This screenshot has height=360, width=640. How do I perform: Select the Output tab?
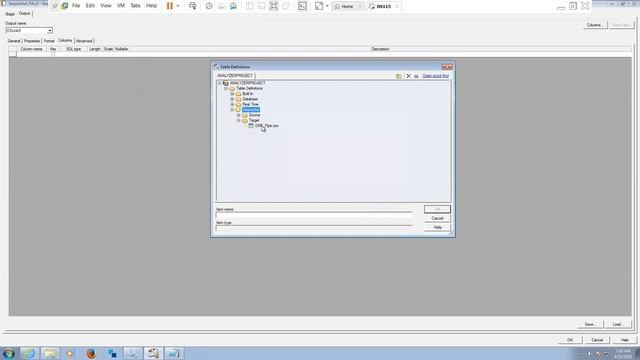[x=24, y=13]
